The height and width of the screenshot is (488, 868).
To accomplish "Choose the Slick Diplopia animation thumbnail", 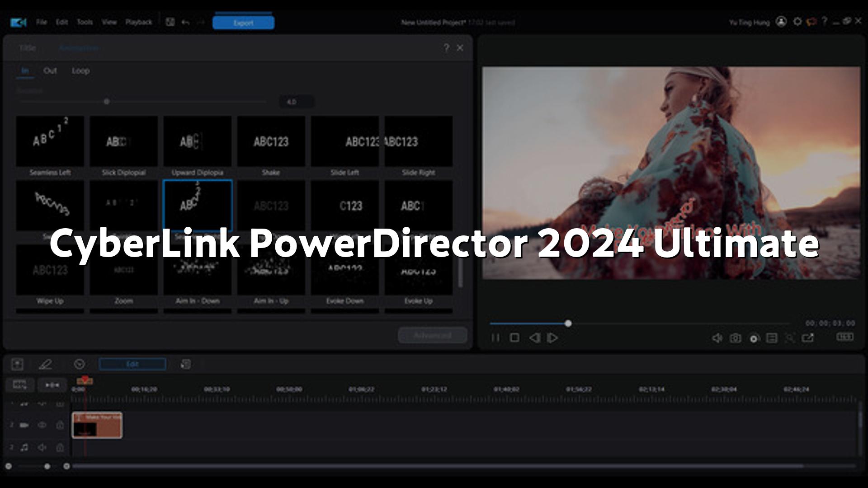I will point(124,141).
